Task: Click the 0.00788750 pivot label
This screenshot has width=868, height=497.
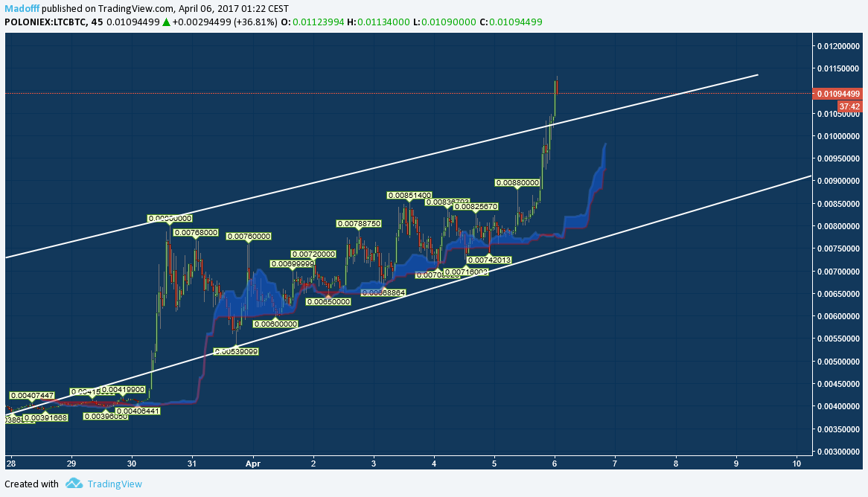Action: tap(360, 224)
